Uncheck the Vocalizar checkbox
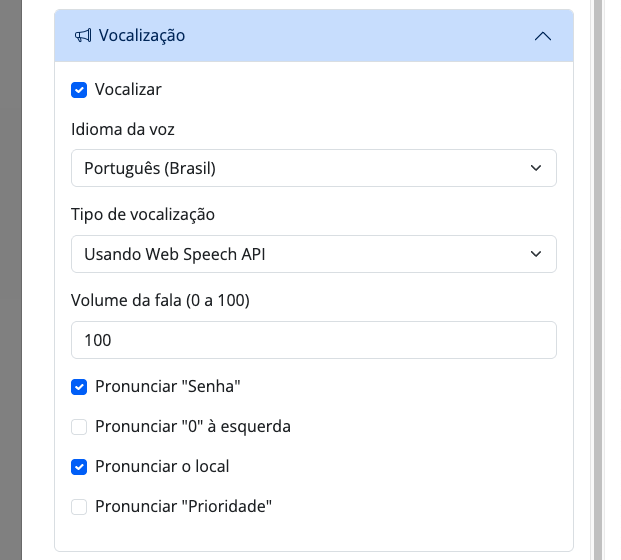621x560 pixels. pyautogui.click(x=80, y=90)
